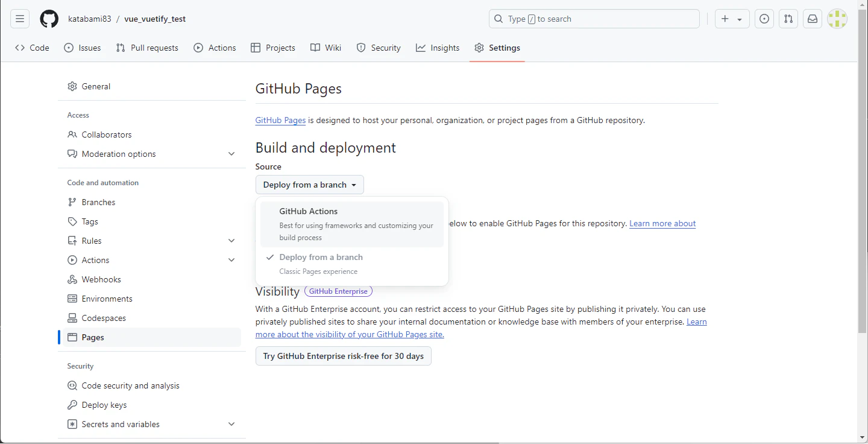868x444 pixels.
Task: Open the Wiki tab
Action: tap(326, 48)
